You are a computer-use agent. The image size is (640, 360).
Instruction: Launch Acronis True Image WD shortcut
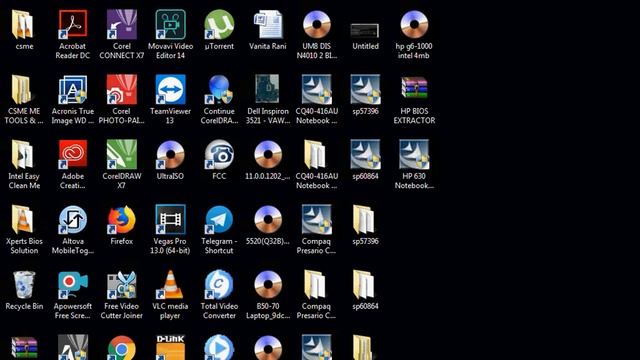pos(73,90)
